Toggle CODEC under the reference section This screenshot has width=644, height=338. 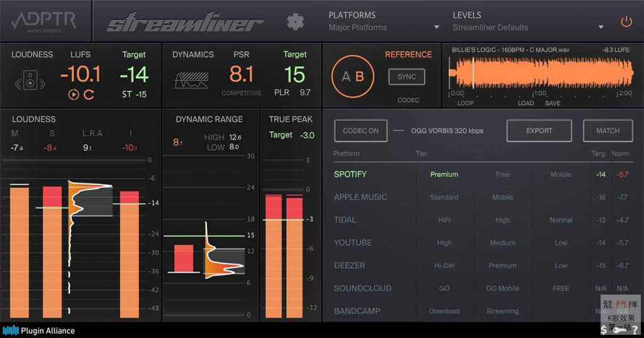click(408, 100)
